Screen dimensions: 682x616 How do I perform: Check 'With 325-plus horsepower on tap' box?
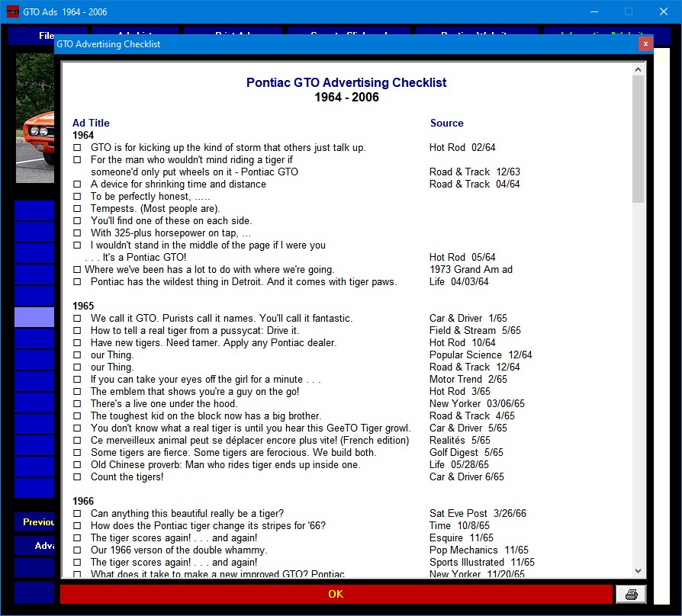tap(77, 233)
